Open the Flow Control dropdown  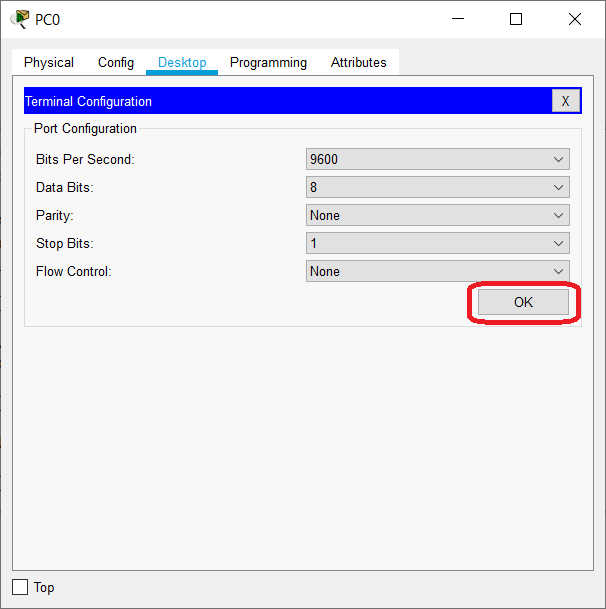[438, 271]
